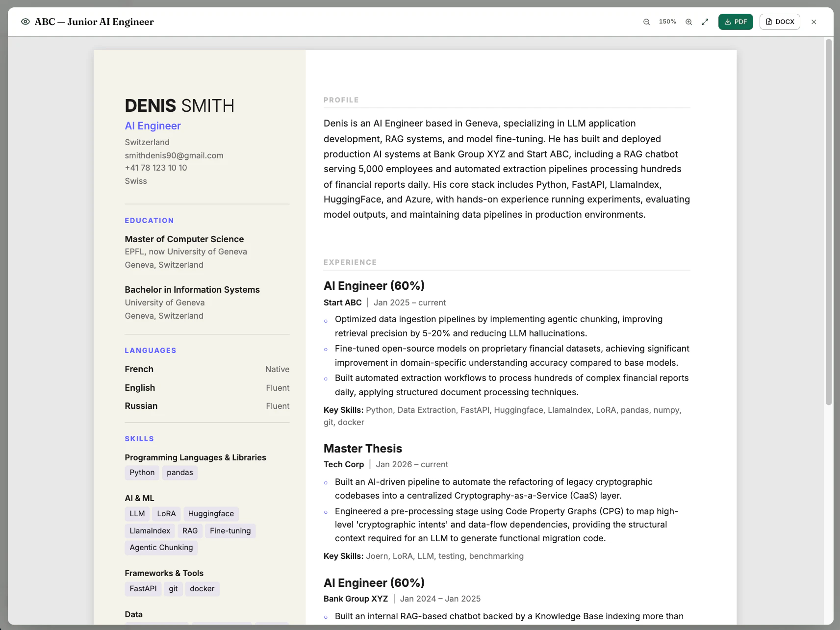This screenshot has width=840, height=630.
Task: Expand preview to fullscreen with the arrows icon
Action: (705, 22)
